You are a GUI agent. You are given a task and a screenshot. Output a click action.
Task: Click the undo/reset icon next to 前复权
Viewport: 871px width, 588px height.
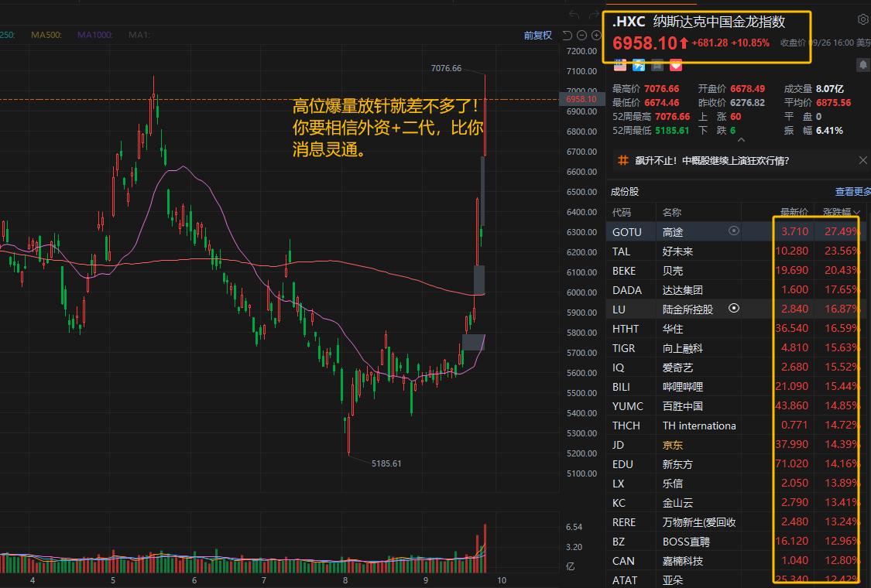pos(568,35)
